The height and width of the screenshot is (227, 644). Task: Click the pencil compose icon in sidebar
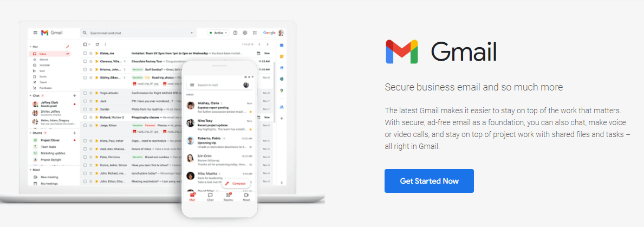point(68,47)
